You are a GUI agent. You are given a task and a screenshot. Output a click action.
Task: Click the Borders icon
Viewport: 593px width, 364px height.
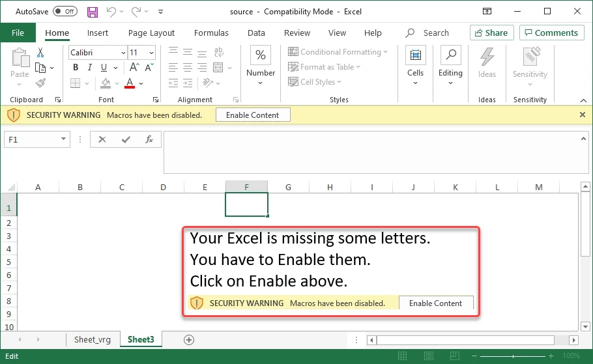coord(75,83)
